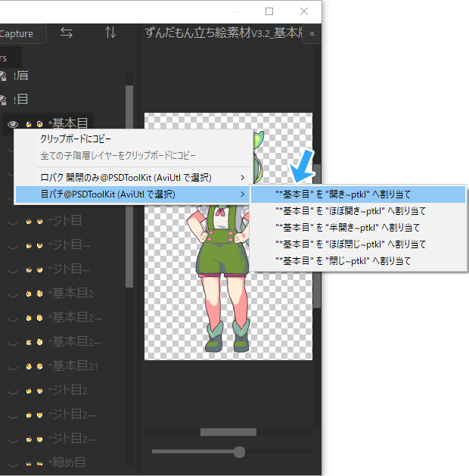Assign *基本目 to 半開き~ptkl
Screen dimensions: 469x476
[358, 228]
